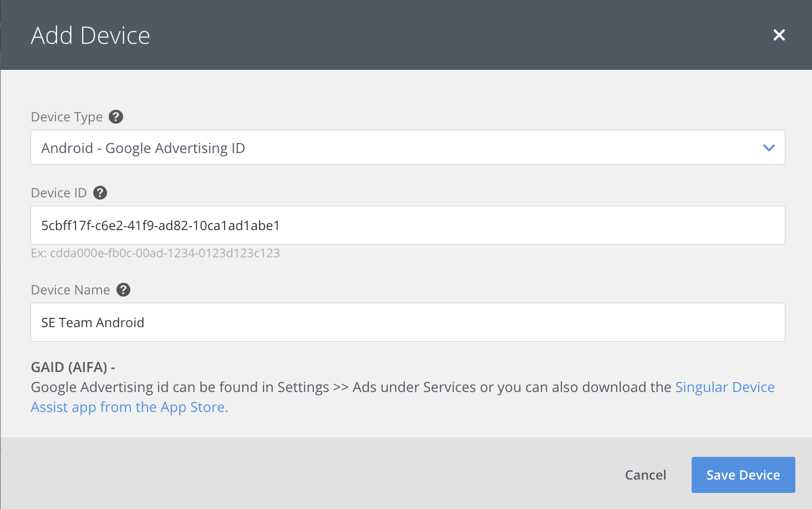The width and height of the screenshot is (812, 509).
Task: Click the 'Add Device' dialog title
Action: coord(90,35)
